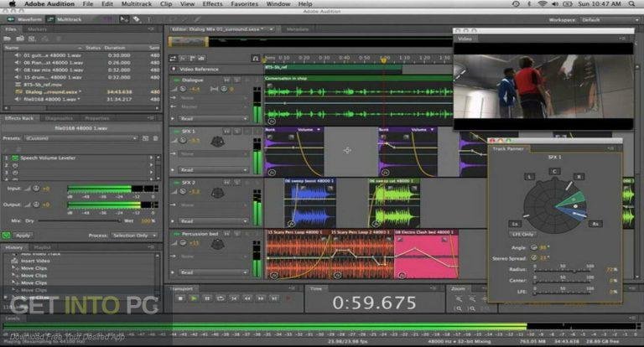Click the green Play button in Transport
Screen dimensions: 644x347
(194, 298)
